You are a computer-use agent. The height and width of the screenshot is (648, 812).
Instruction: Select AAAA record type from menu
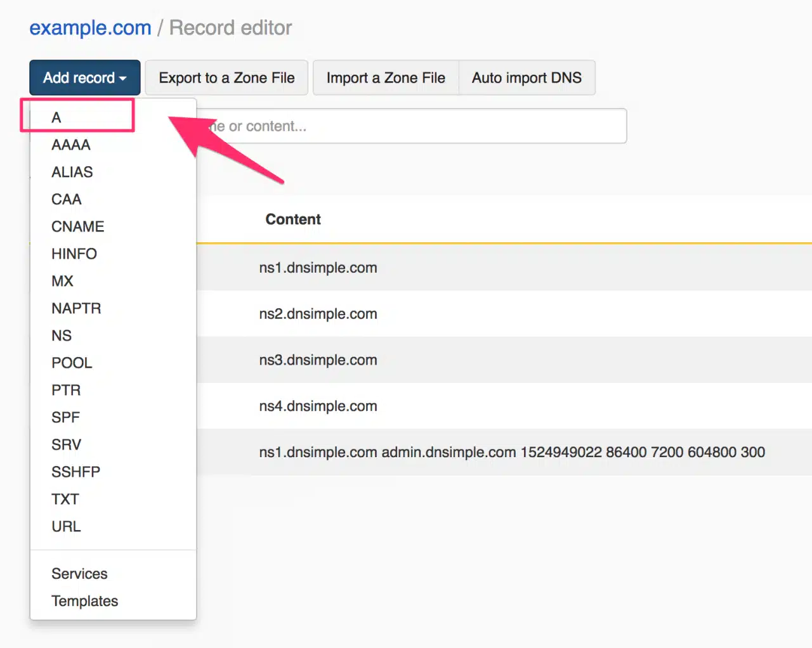point(113,145)
